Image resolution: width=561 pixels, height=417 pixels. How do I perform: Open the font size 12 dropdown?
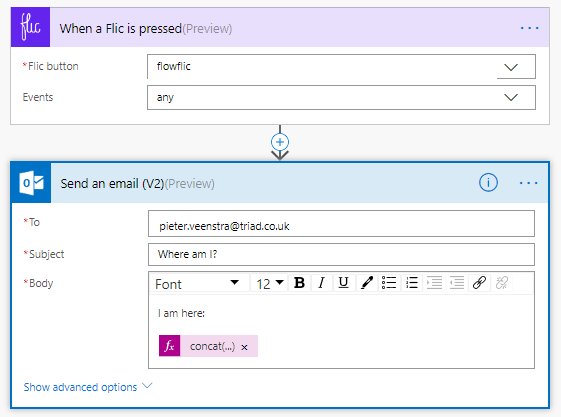click(269, 284)
